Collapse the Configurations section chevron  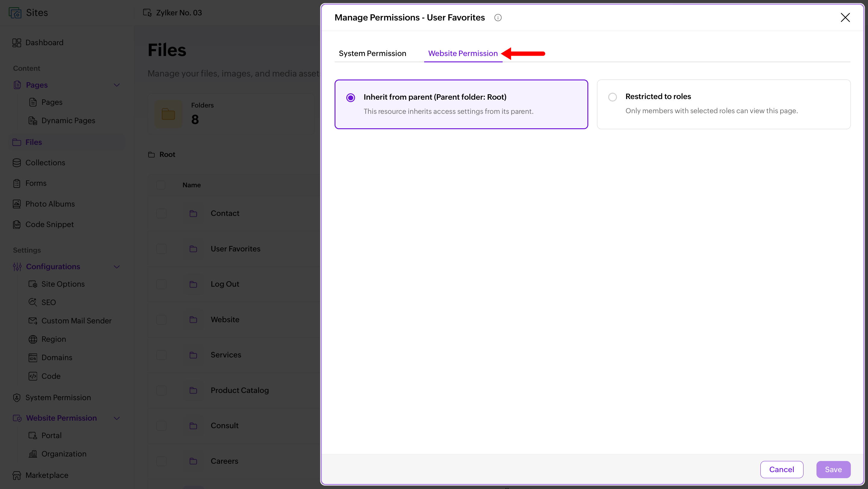pyautogui.click(x=117, y=266)
